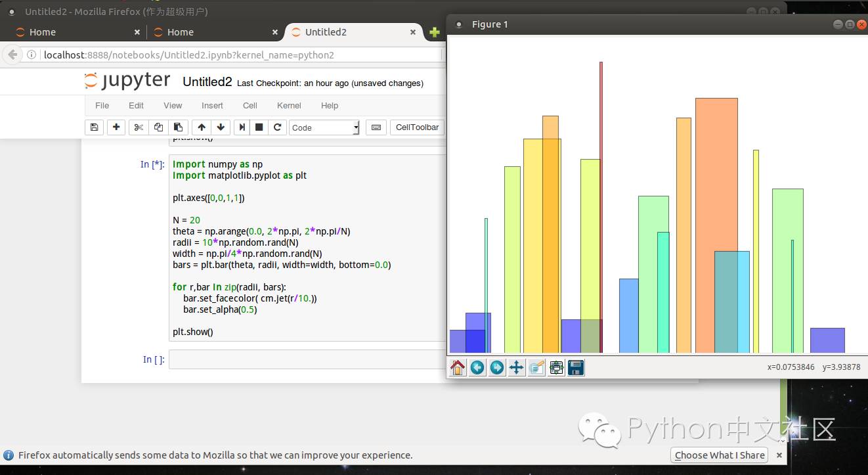Activate the zoom-to-rectangle tool in Figure 1
868x475 pixels.
[x=536, y=367]
